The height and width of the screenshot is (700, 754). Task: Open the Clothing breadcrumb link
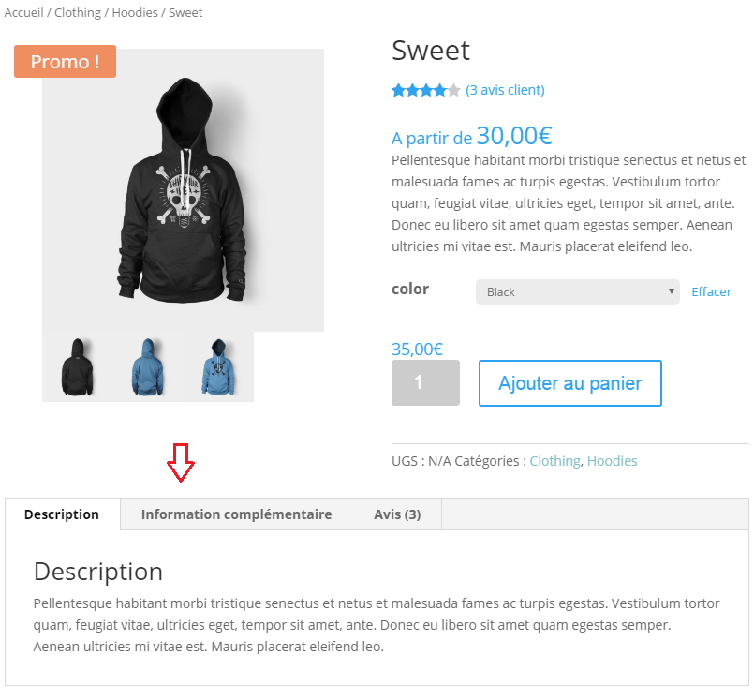(x=77, y=12)
